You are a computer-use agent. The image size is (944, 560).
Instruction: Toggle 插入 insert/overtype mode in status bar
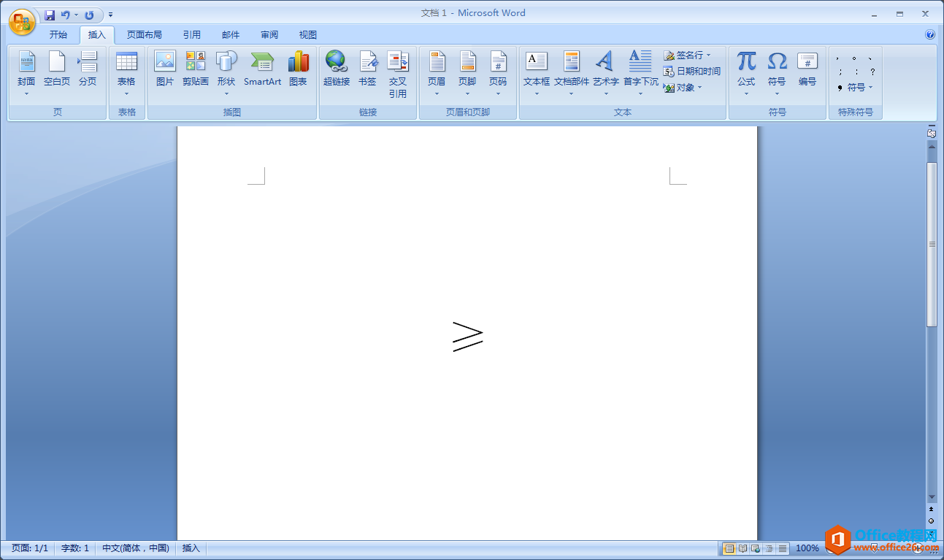click(x=191, y=548)
